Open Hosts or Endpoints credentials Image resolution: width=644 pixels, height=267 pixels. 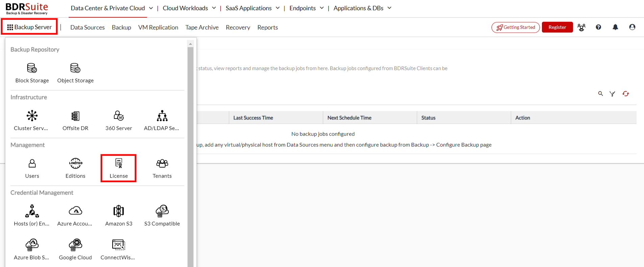32,216
